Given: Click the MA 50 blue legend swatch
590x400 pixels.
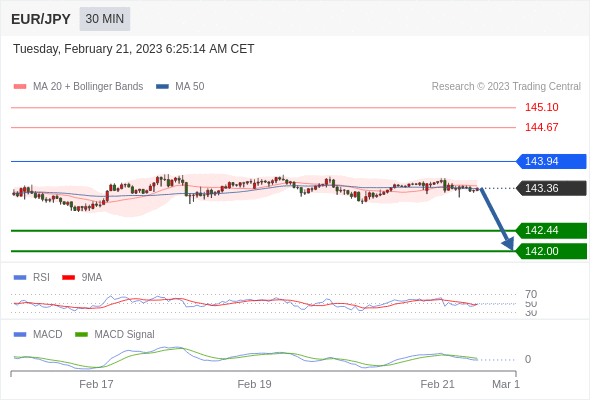Looking at the screenshot, I should (162, 87).
